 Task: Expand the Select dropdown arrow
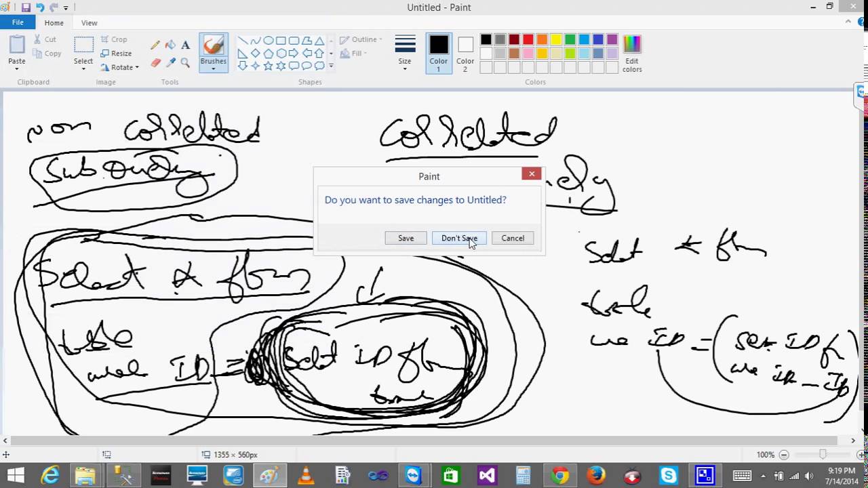[x=83, y=69]
